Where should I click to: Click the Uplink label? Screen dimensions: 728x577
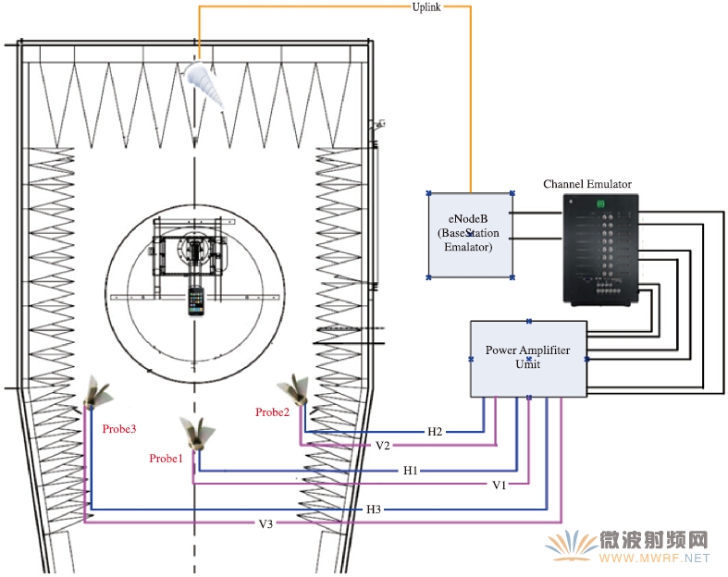pos(426,7)
